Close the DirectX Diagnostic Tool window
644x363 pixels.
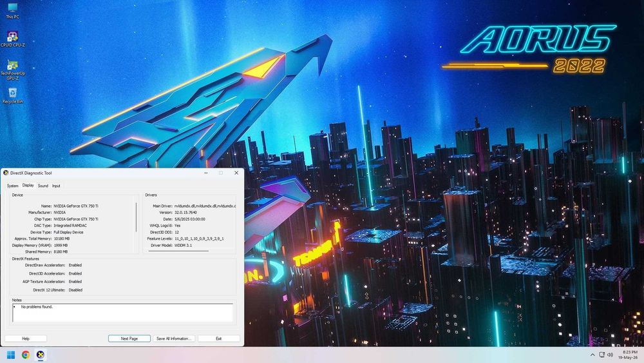coord(236,173)
